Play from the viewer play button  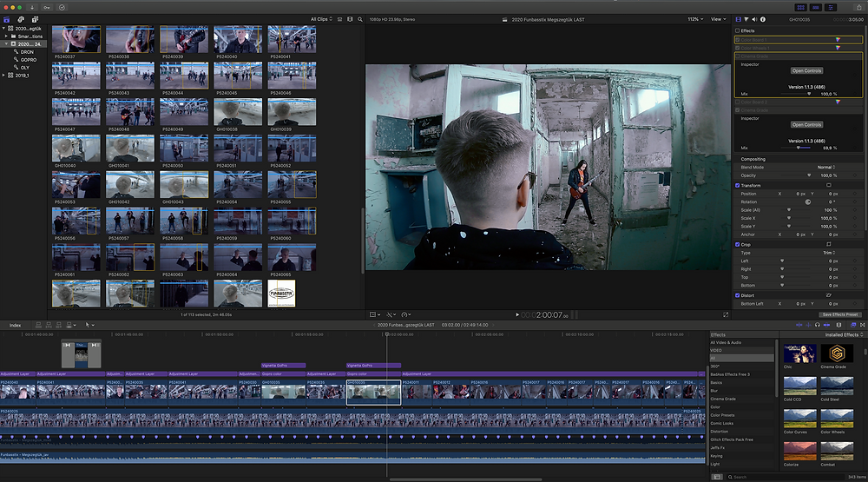pos(517,314)
